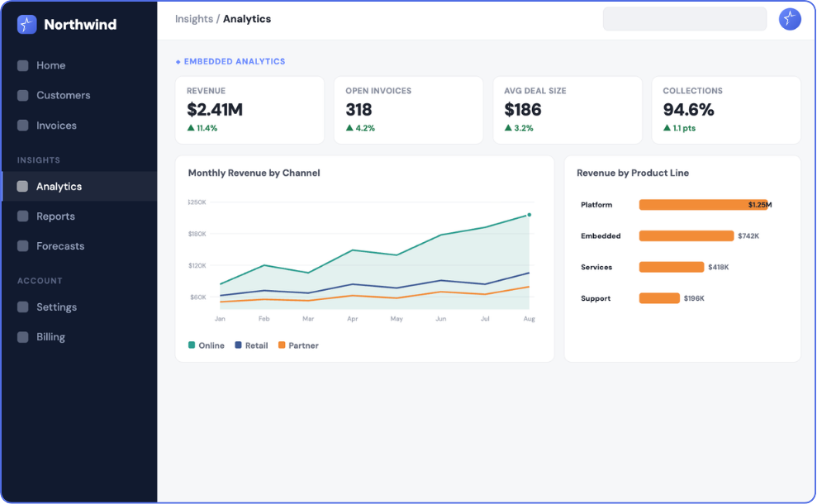Screen dimensions: 817x504
Task: Click the Home sidebar icon
Action: [x=23, y=65]
